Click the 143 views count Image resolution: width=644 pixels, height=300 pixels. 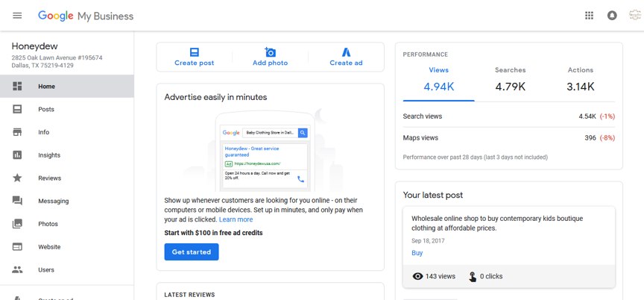tap(441, 277)
